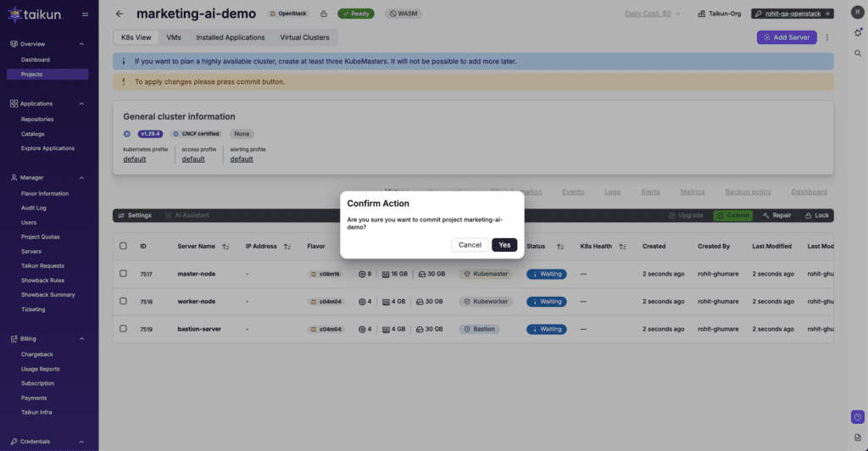Sort table by Server Name column

tap(226, 247)
